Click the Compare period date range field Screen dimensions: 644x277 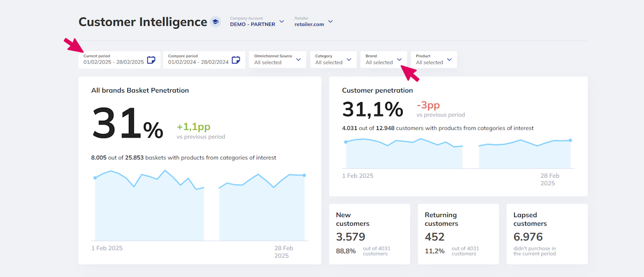pos(198,62)
